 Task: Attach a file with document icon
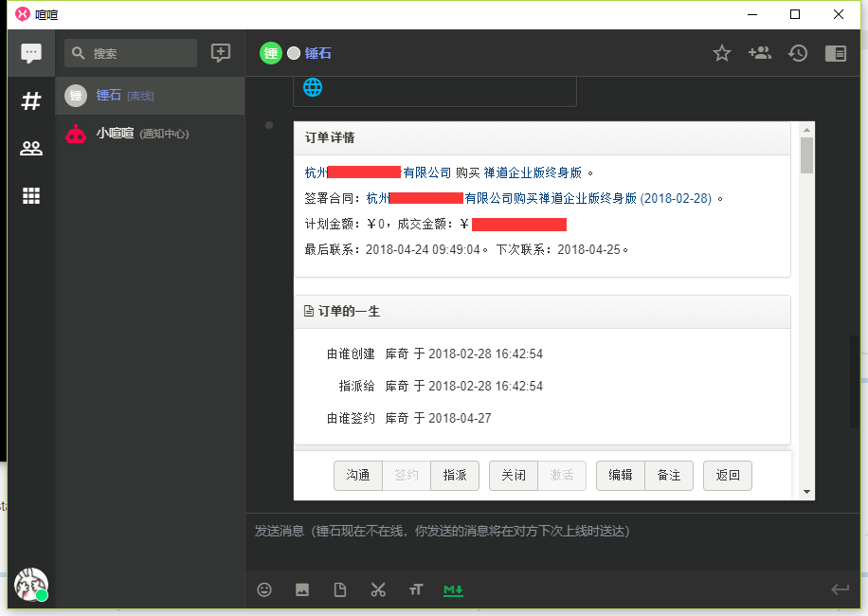tap(340, 589)
